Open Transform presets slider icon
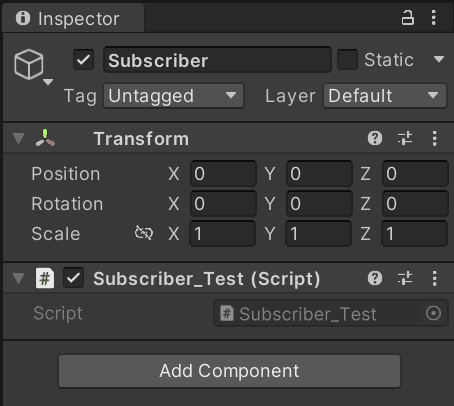Viewport: 454px width, 406px height. coord(405,138)
